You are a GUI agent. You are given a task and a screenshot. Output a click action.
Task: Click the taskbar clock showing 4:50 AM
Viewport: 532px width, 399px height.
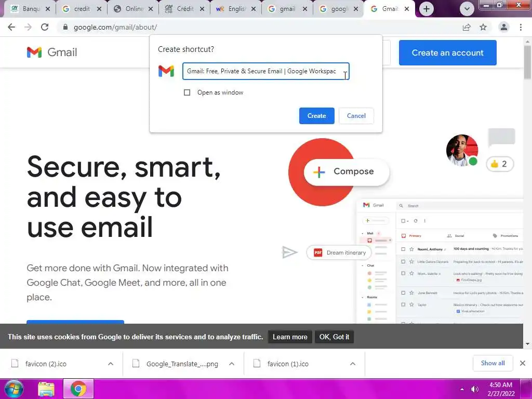(501, 389)
